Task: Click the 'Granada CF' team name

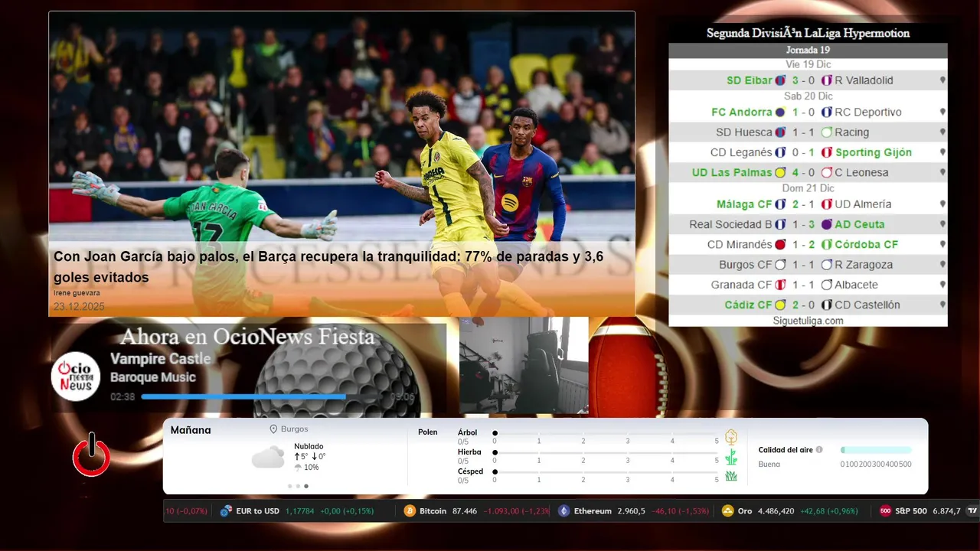Action: click(x=742, y=285)
